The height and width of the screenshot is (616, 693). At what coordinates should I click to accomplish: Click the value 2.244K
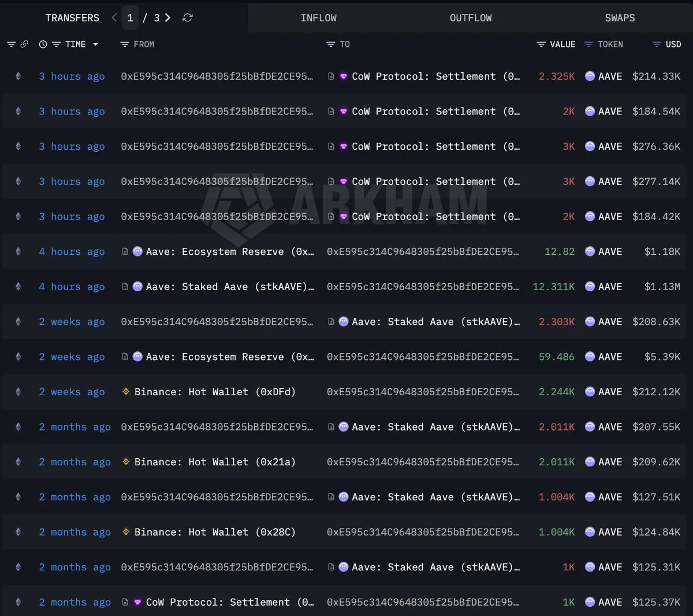557,392
